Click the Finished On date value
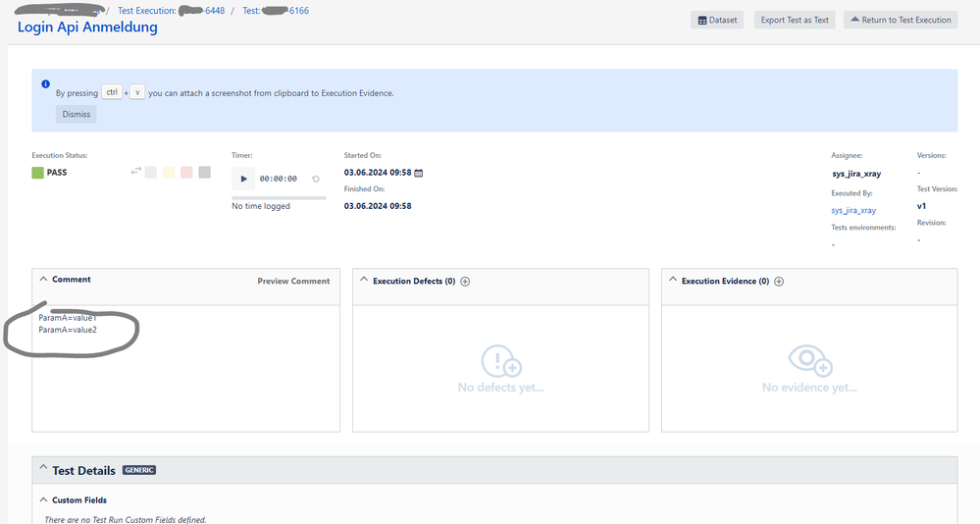980x524 pixels. click(x=378, y=206)
